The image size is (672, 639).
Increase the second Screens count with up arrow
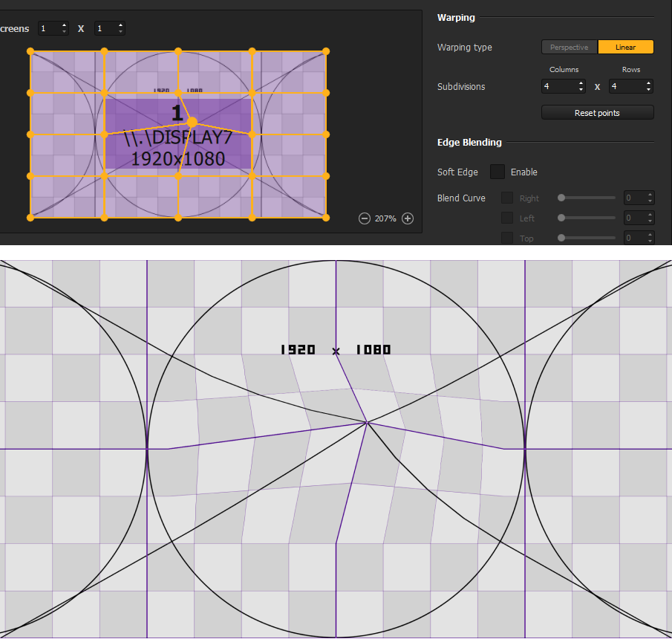[x=121, y=25]
